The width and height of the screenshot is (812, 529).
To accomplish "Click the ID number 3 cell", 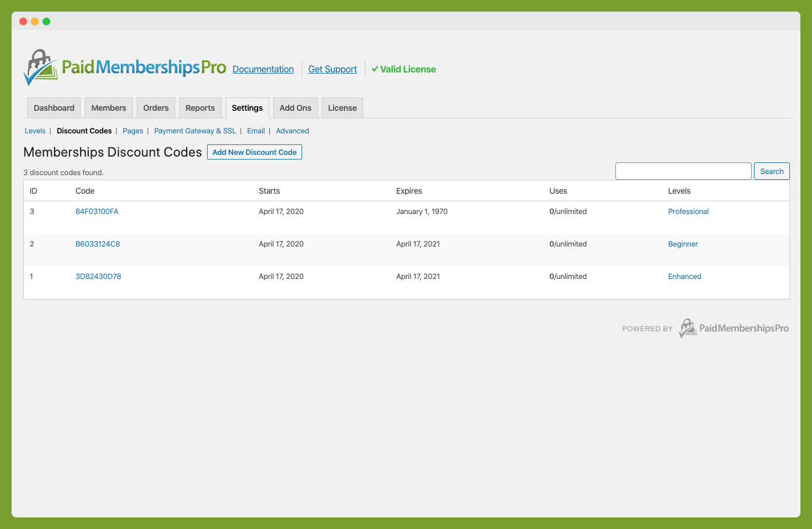I will click(x=32, y=212).
